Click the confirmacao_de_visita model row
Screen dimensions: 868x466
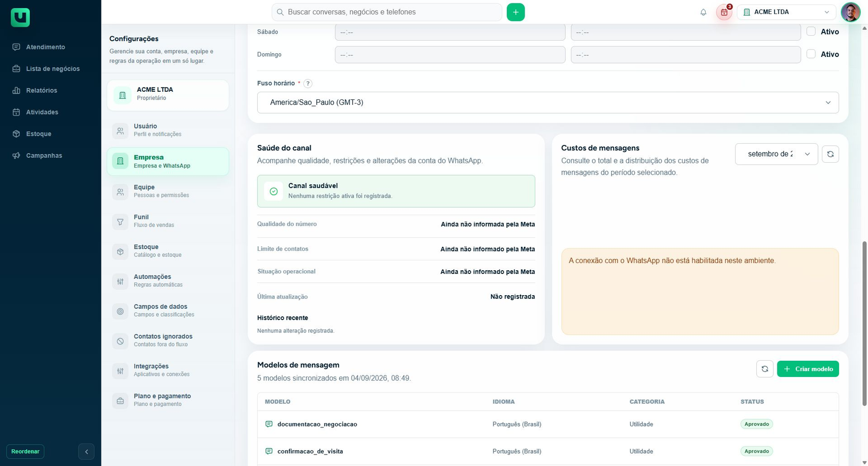click(x=548, y=451)
